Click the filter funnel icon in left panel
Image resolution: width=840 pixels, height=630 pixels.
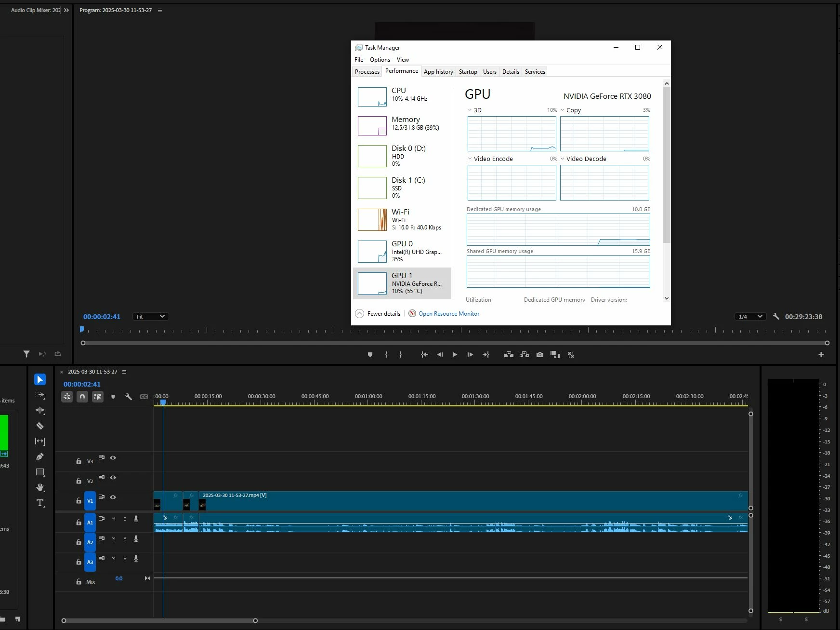(26, 354)
